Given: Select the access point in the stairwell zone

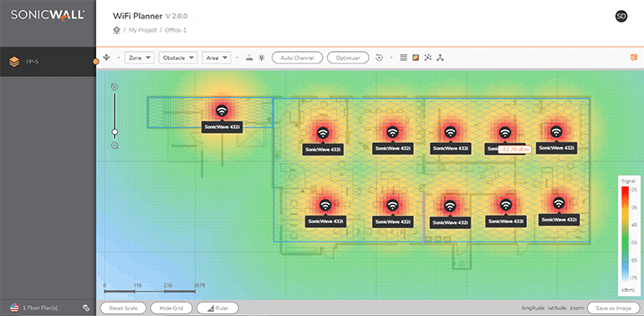Looking at the screenshot, I should click(222, 110).
